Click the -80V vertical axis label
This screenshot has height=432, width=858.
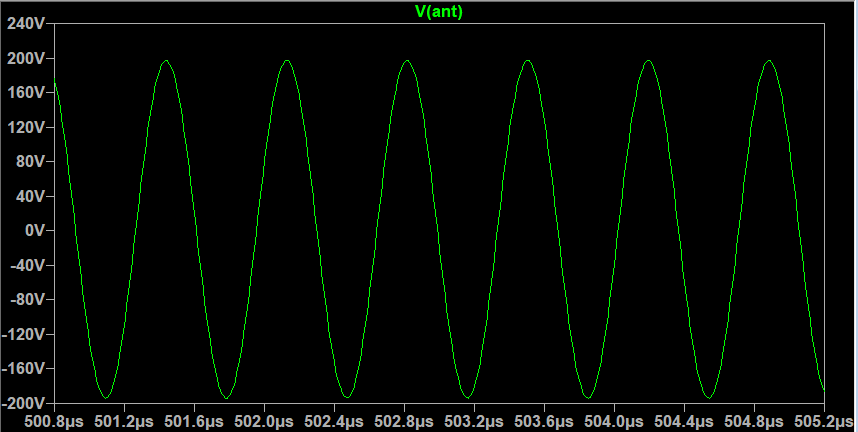[x=27, y=300]
